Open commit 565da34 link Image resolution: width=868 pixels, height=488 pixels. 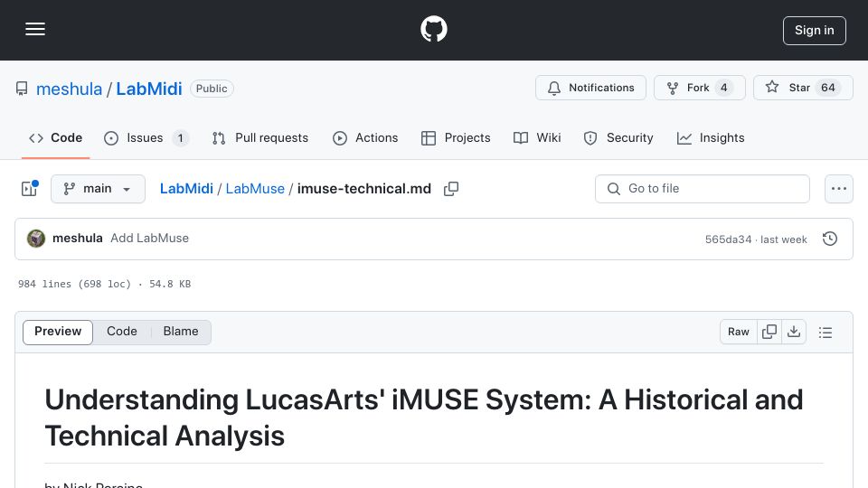coord(728,239)
